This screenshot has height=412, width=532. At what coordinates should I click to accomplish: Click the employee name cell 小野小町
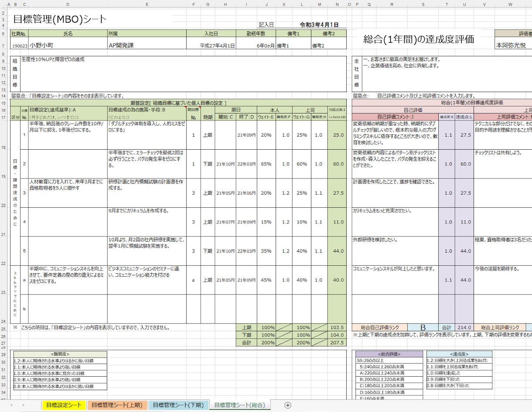[x=68, y=45]
